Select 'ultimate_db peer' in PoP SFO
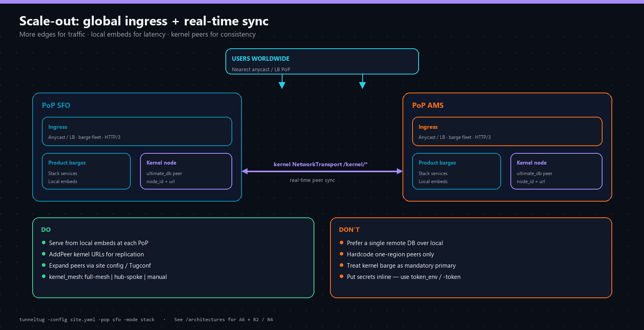Viewport: 644px width, 330px height. click(x=164, y=173)
